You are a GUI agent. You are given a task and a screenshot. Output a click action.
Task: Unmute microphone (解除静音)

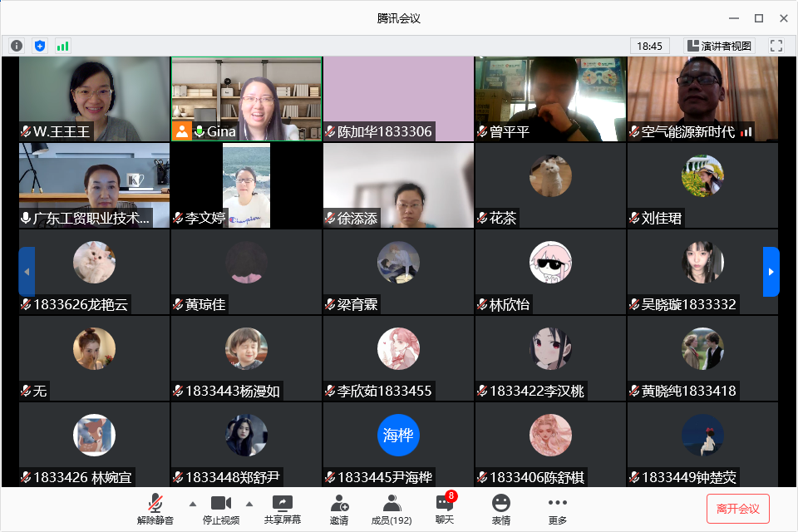[x=155, y=509]
